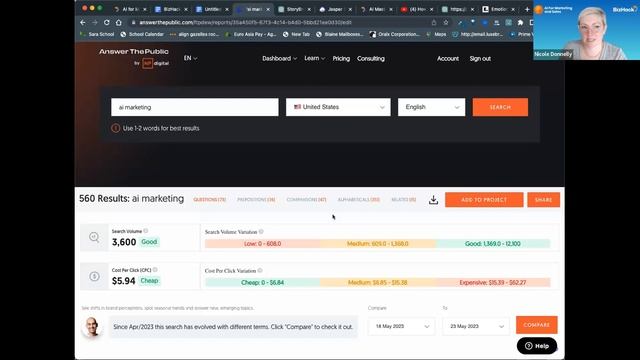Click the Search Volume Variation info icon
This screenshot has height=360, width=640.
point(261,231)
